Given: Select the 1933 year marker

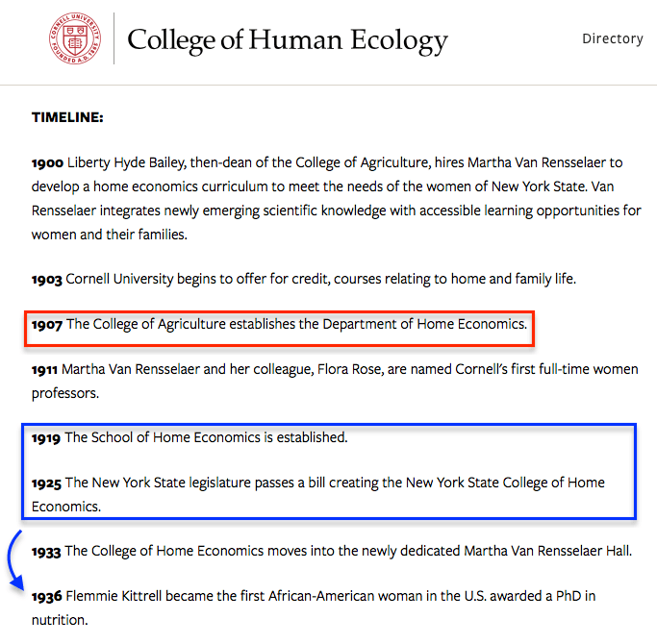Looking at the screenshot, I should 46,551.
